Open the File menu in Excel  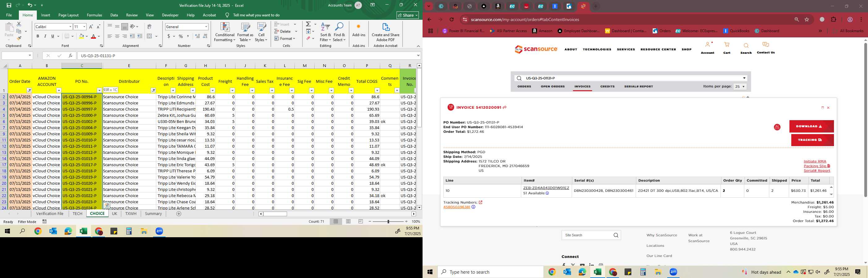(x=9, y=15)
